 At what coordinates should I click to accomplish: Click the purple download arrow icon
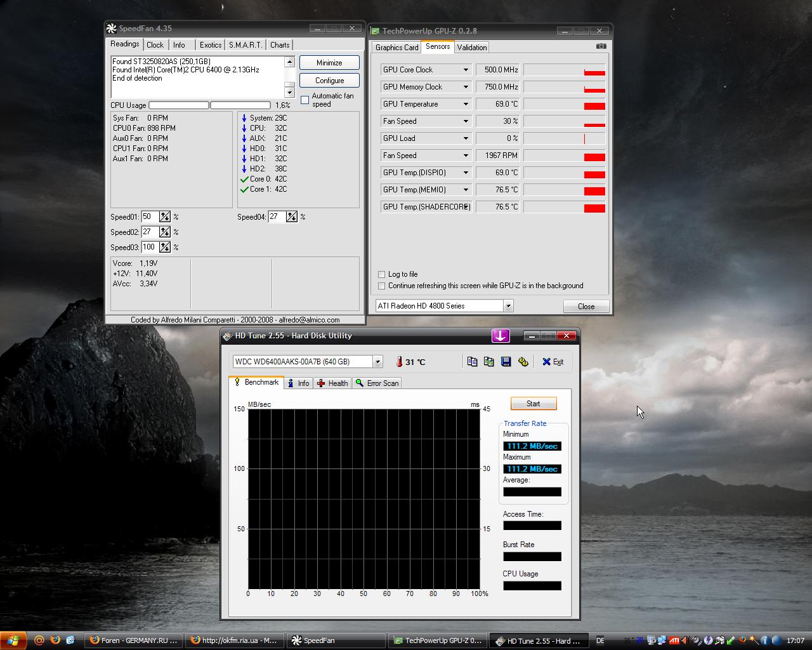coord(501,336)
